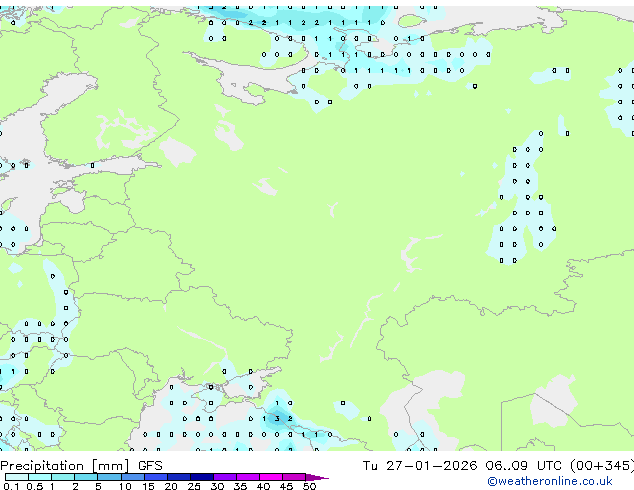
Task: Click the forecast offset "(00+345)"
Action: pyautogui.click(x=602, y=466)
